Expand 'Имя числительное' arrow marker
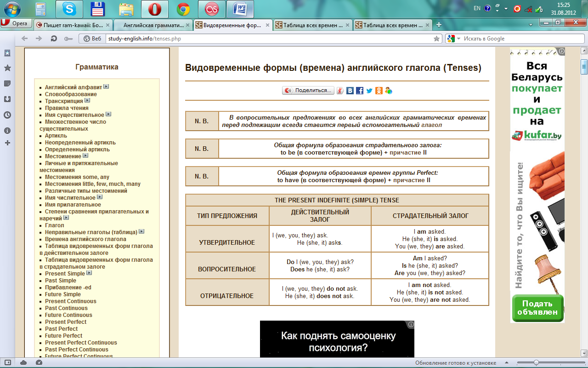The width and height of the screenshot is (588, 368). tap(100, 197)
